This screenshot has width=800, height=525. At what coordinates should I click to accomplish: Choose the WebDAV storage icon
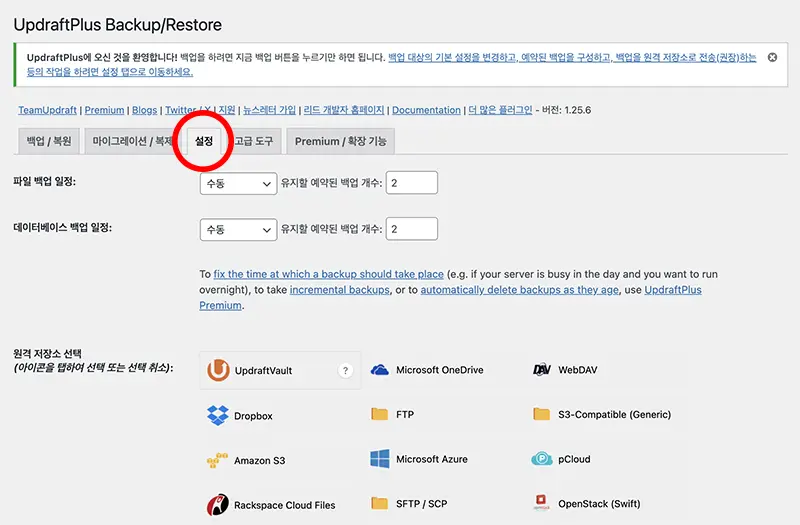(x=541, y=370)
